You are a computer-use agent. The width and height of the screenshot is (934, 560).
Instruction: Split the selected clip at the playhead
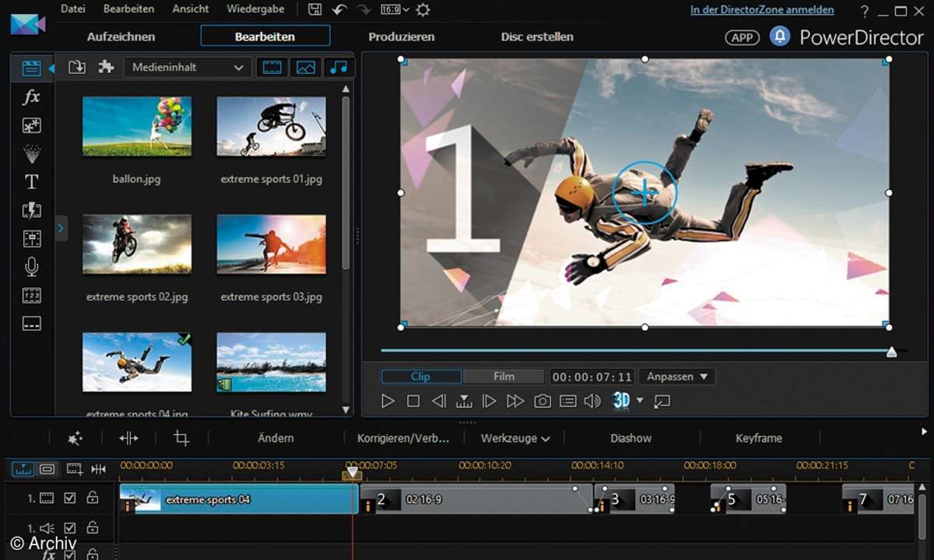tap(128, 439)
